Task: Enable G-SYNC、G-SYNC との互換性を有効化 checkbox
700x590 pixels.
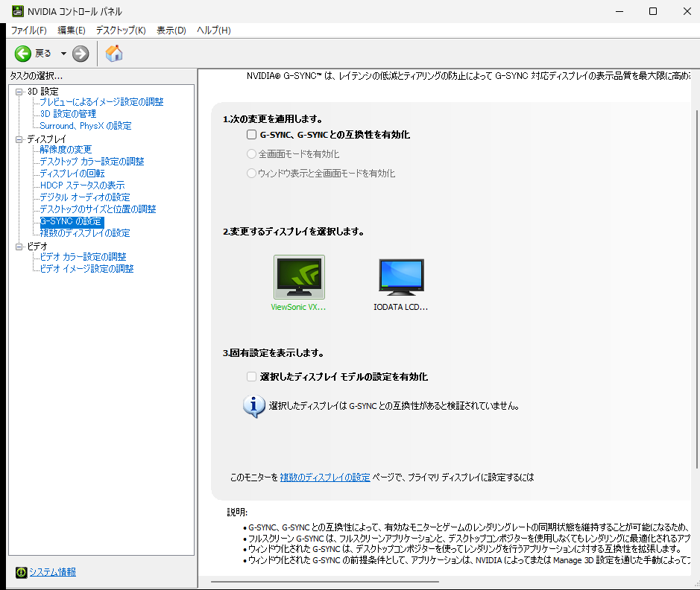Action: (251, 135)
